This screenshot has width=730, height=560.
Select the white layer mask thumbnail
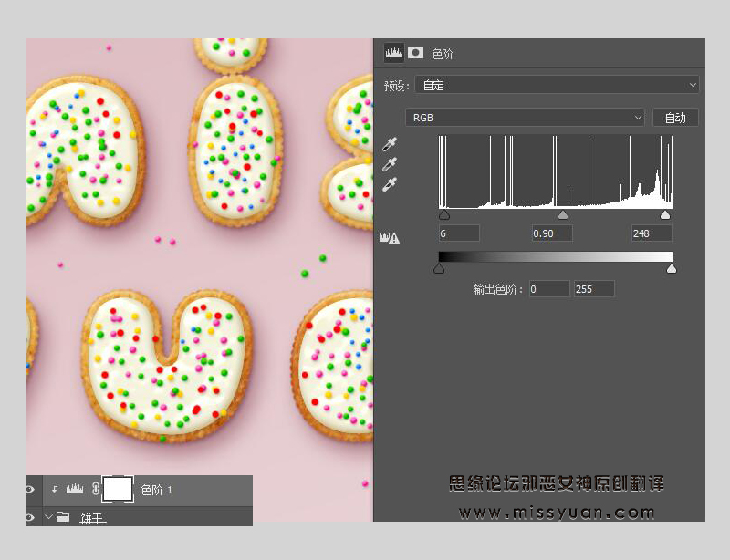pyautogui.click(x=118, y=490)
